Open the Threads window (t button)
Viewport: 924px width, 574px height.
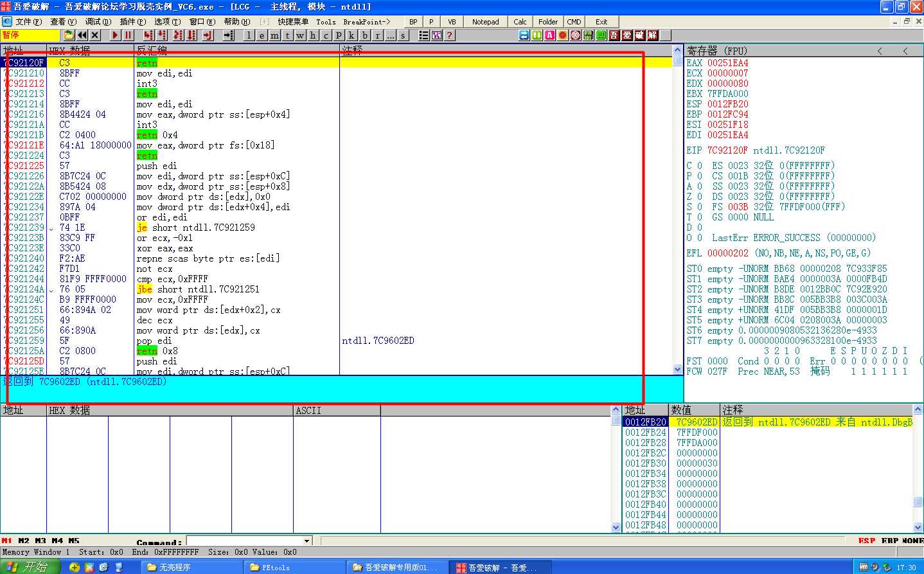tap(287, 35)
